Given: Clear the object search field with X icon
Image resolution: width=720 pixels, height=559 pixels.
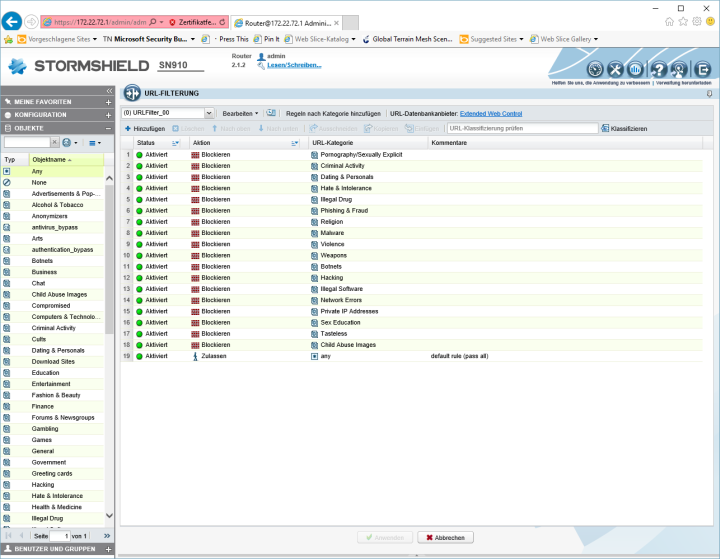Looking at the screenshot, I should pos(56,143).
